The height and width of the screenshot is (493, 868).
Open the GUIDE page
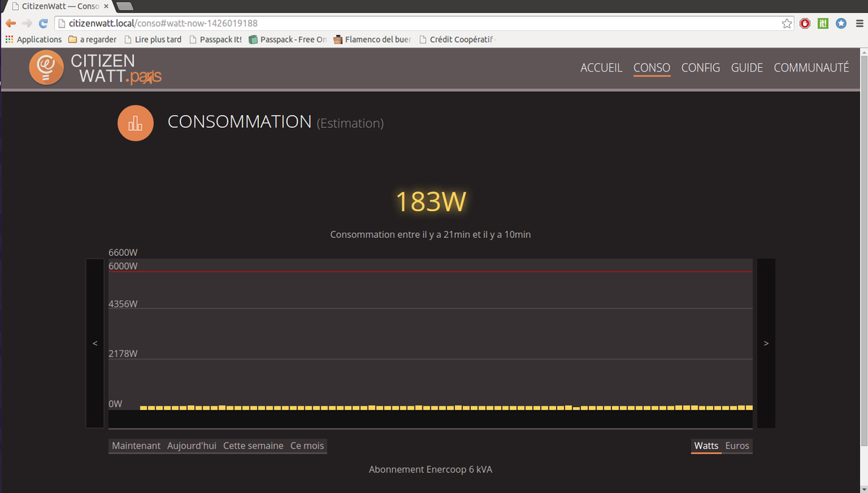point(747,67)
